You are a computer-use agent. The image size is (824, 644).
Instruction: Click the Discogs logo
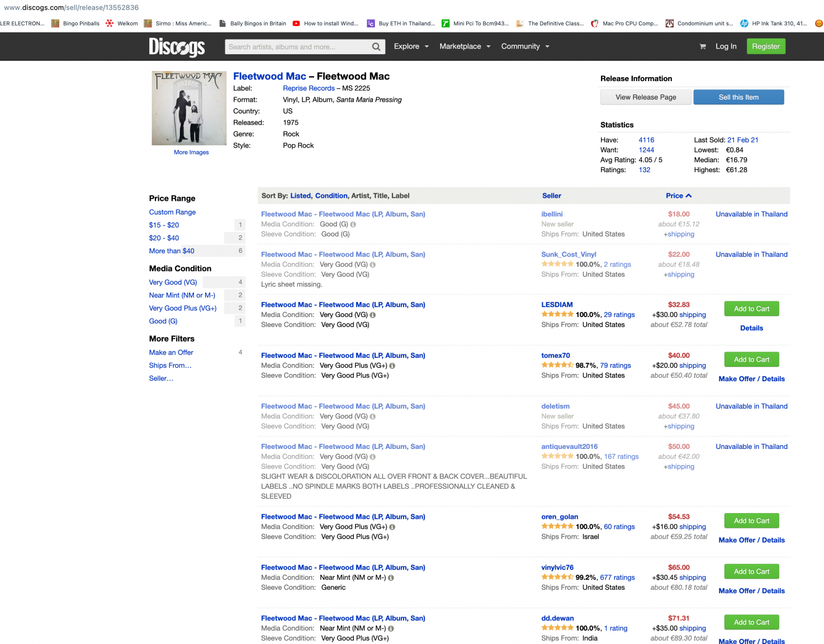[177, 47]
